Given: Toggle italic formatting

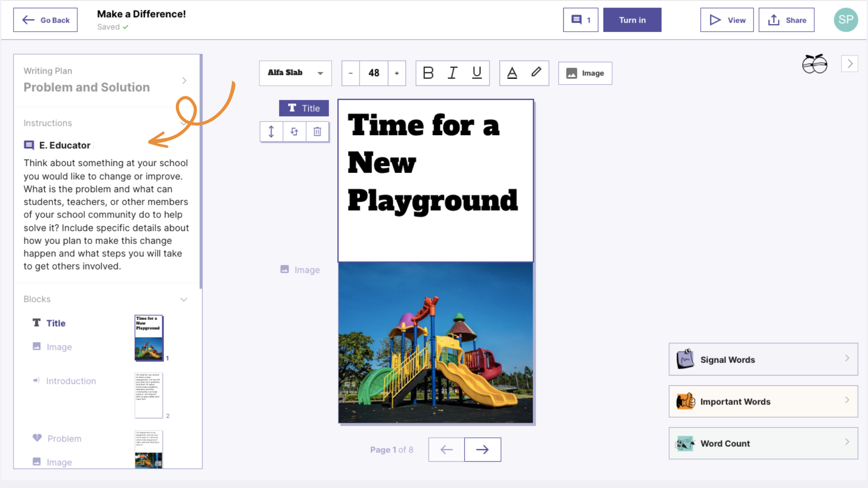Looking at the screenshot, I should coord(453,73).
